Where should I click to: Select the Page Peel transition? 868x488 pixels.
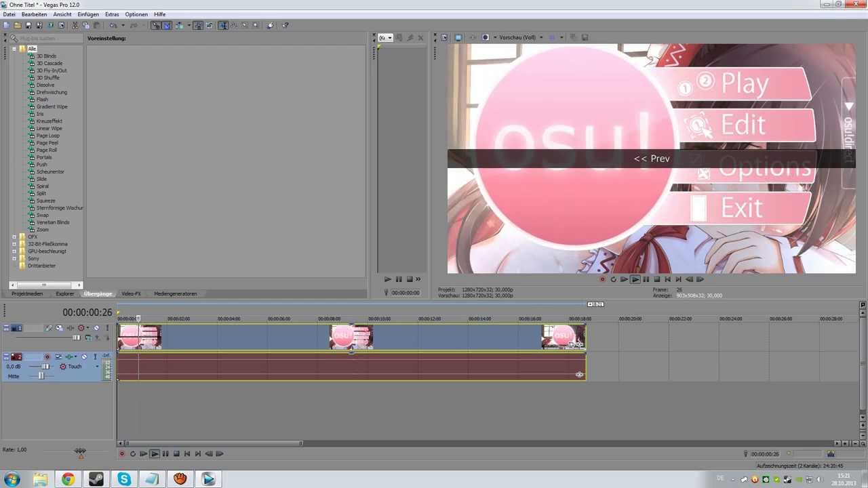pos(47,143)
